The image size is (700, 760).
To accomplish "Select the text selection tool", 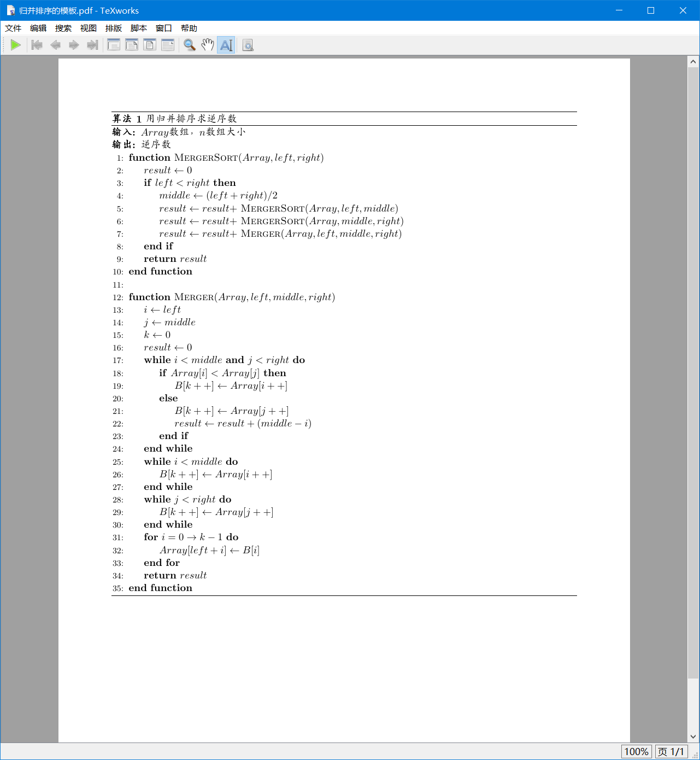I will [x=226, y=45].
